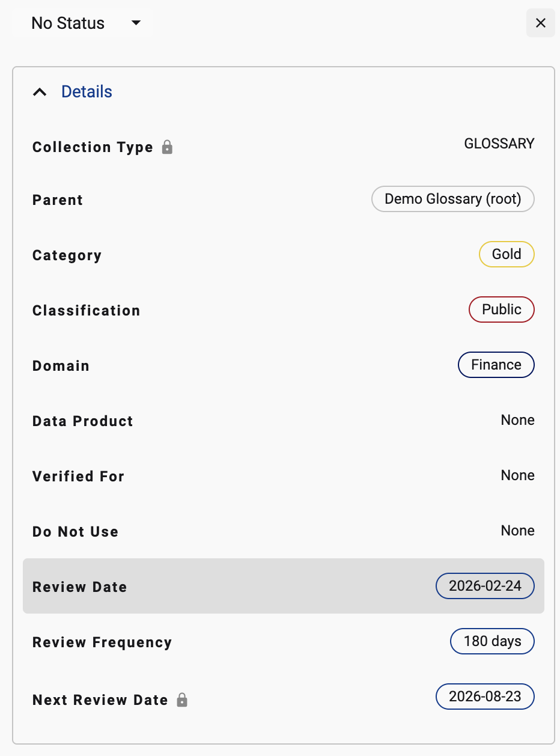This screenshot has height=756, width=560.
Task: Change the 180 days Review Frequency chip
Action: (x=492, y=641)
